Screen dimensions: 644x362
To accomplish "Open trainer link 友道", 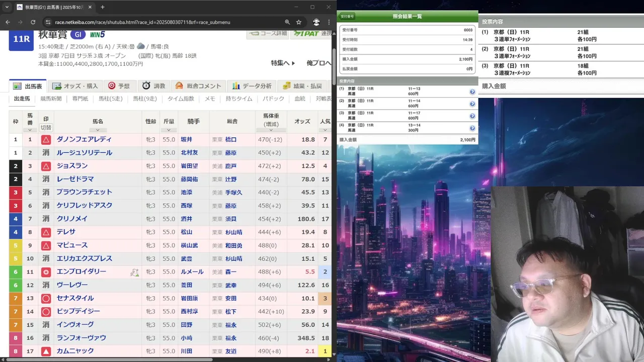I will [x=231, y=351].
